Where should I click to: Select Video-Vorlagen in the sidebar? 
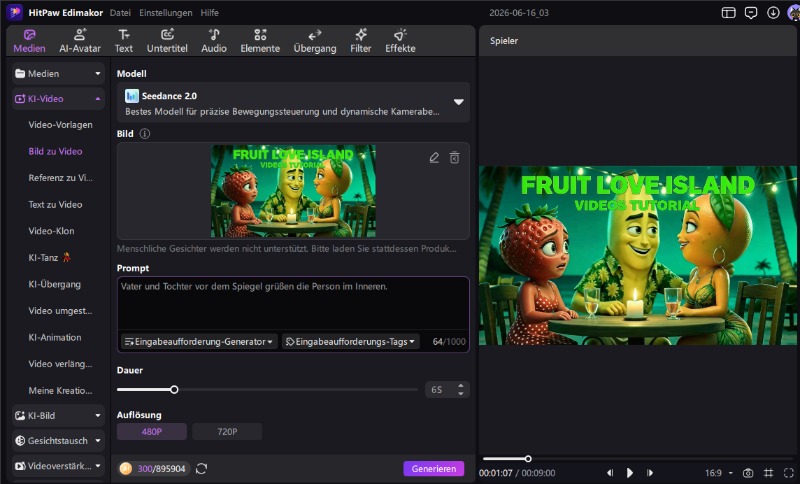(60, 125)
